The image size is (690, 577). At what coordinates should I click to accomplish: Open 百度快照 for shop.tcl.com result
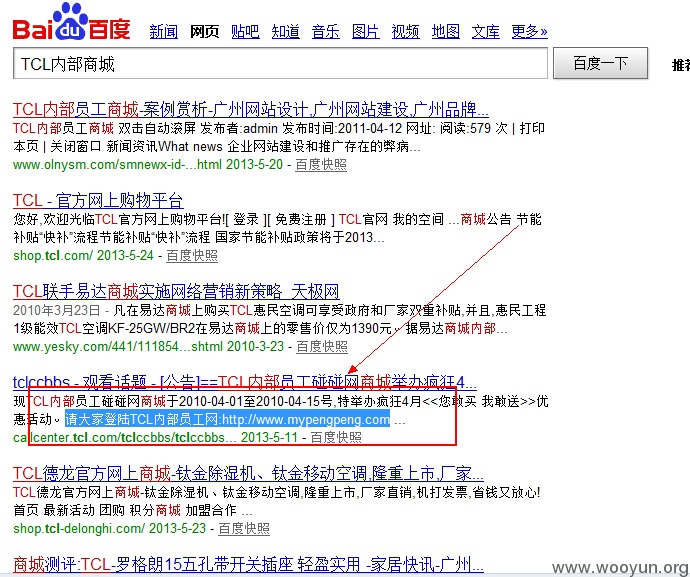pyautogui.click(x=192, y=256)
